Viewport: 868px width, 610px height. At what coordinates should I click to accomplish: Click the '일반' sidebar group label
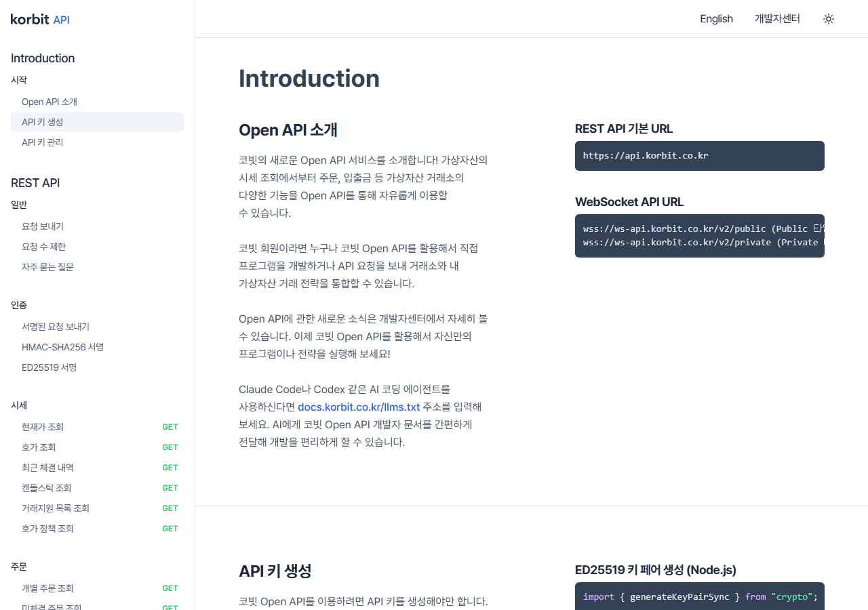pos(19,205)
